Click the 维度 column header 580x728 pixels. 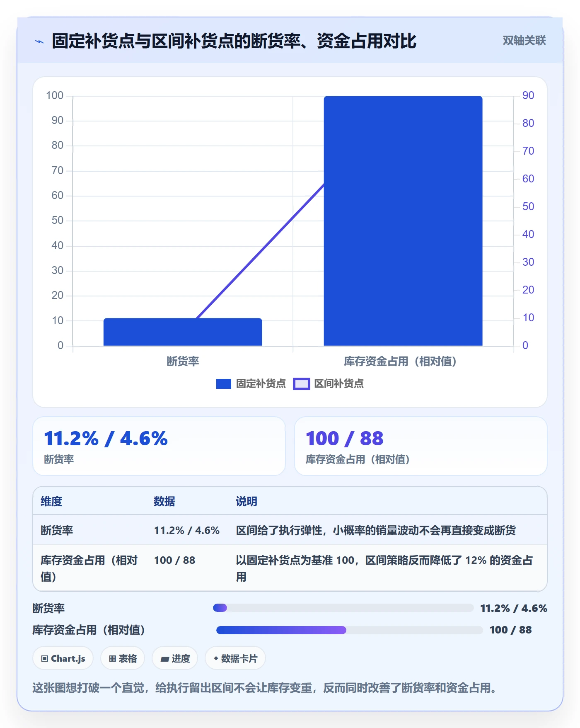(51, 502)
